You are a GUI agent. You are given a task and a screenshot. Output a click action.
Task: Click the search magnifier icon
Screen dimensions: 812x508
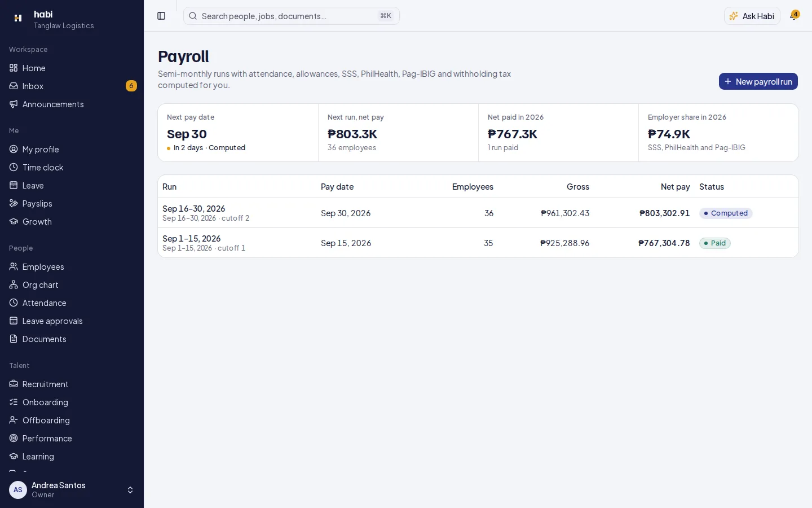(193, 16)
